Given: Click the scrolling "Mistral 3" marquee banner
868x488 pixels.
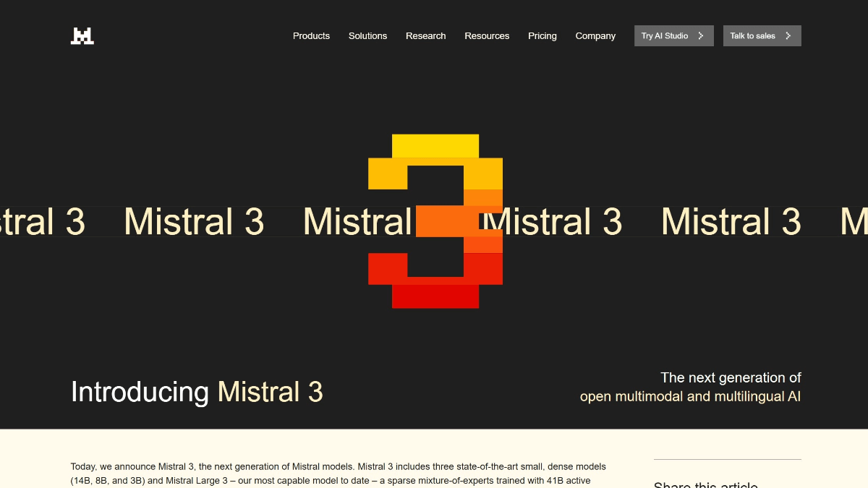Looking at the screenshot, I should [194, 221].
